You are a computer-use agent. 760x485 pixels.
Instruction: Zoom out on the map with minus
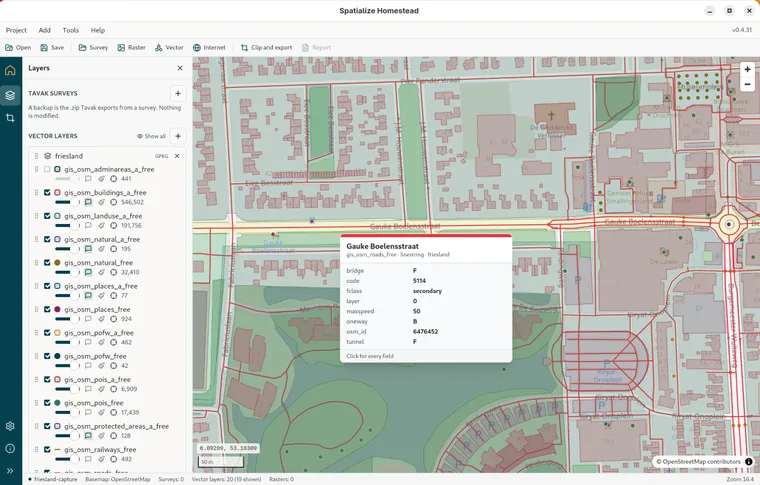747,84
